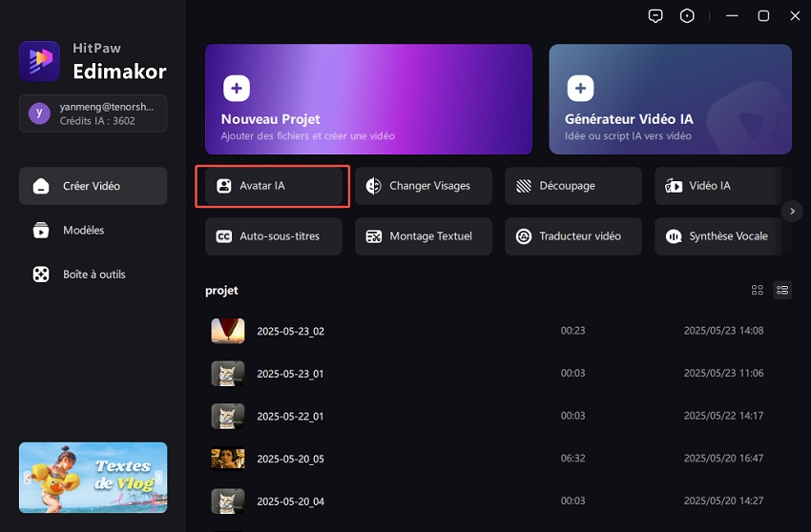
Task: Click the plus icon on Générateur Vidéo IA card
Action: pos(580,88)
